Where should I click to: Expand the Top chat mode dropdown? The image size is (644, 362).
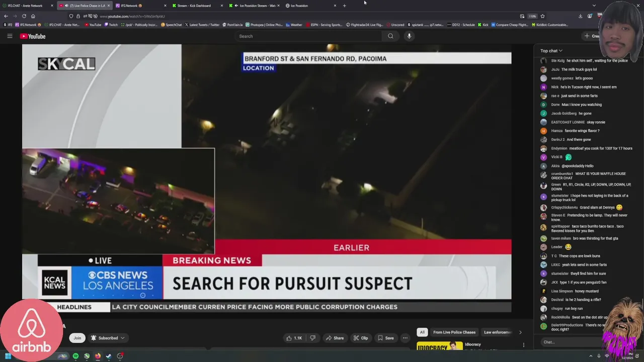(551, 51)
